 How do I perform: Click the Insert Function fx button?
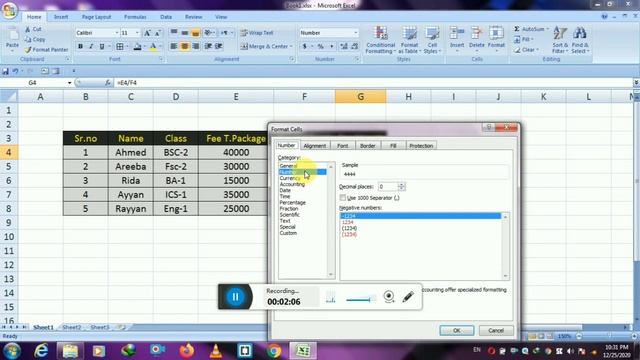[x=108, y=83]
